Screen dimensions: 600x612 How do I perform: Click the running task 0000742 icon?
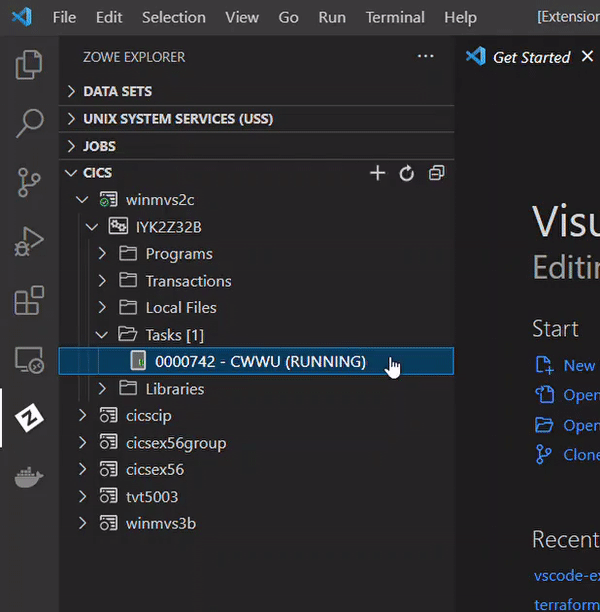[138, 361]
